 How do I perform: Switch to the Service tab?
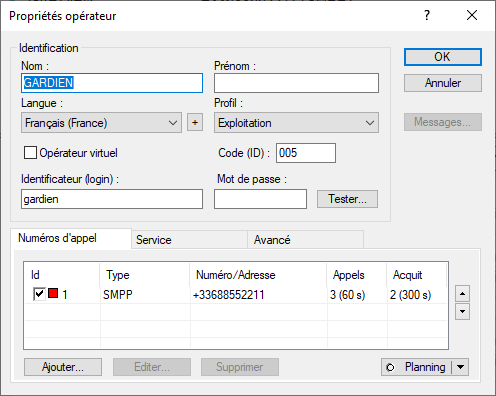[x=189, y=240]
